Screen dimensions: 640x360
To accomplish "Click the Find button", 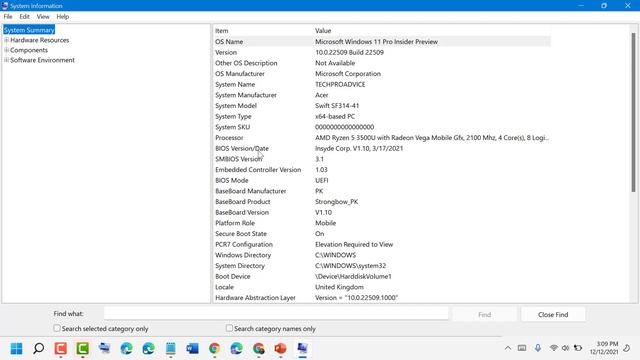I will [484, 314].
